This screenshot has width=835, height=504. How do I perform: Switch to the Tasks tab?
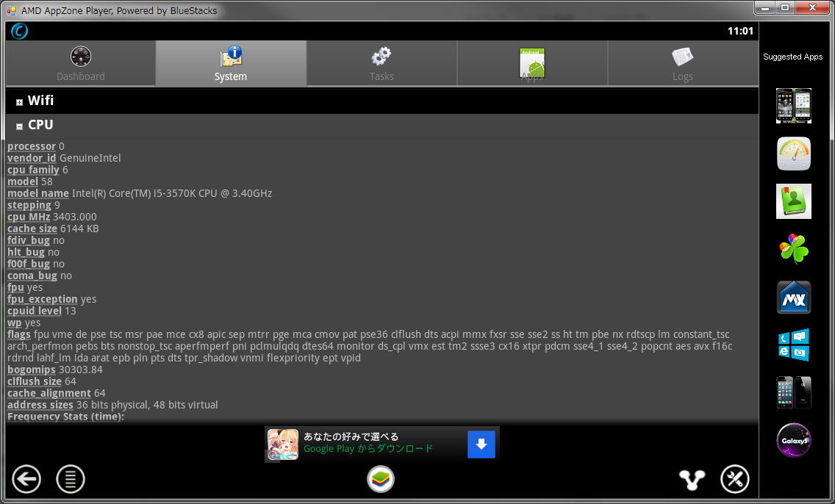point(381,63)
